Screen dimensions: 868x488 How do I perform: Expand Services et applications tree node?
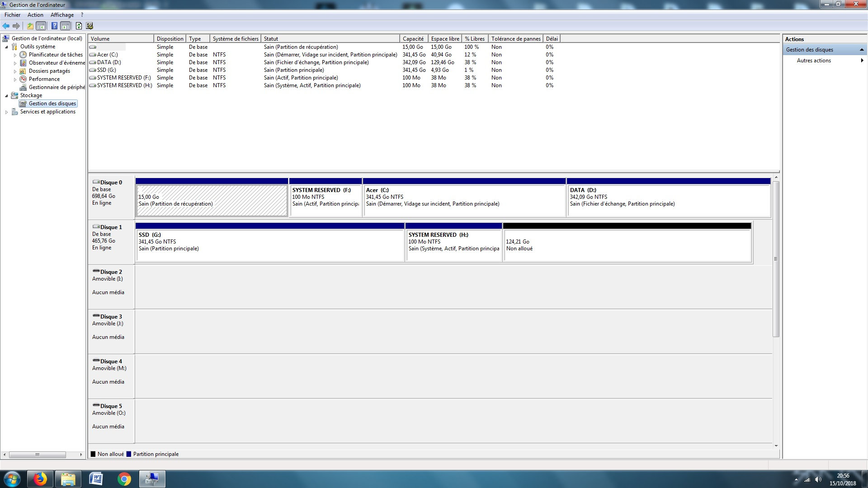pos(6,112)
